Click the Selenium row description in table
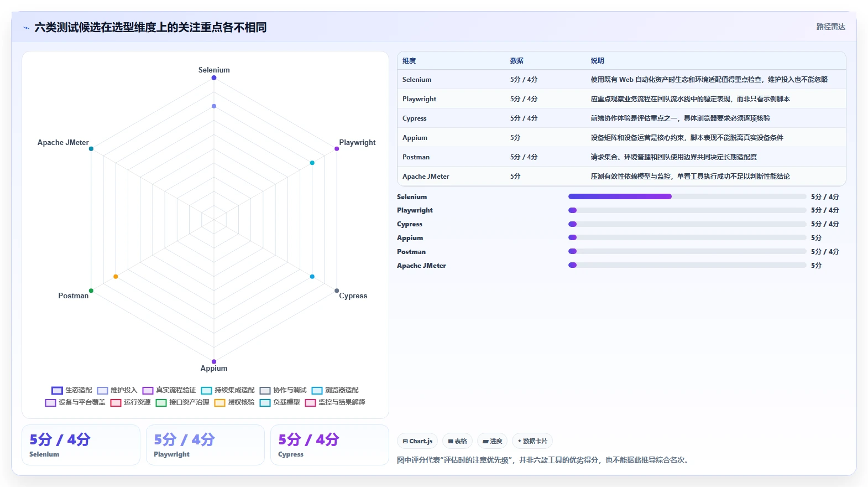Viewport: 868px width, 487px height. (x=709, y=80)
